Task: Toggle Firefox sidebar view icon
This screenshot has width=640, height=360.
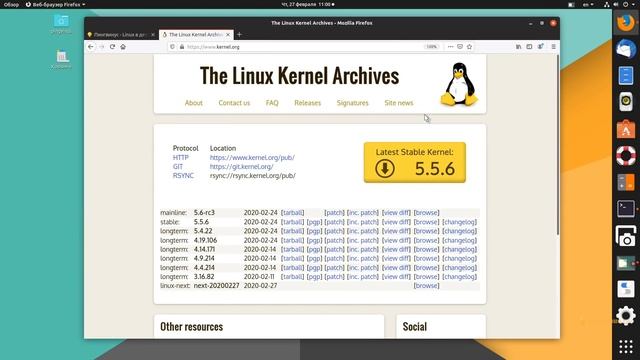Action: (529, 47)
